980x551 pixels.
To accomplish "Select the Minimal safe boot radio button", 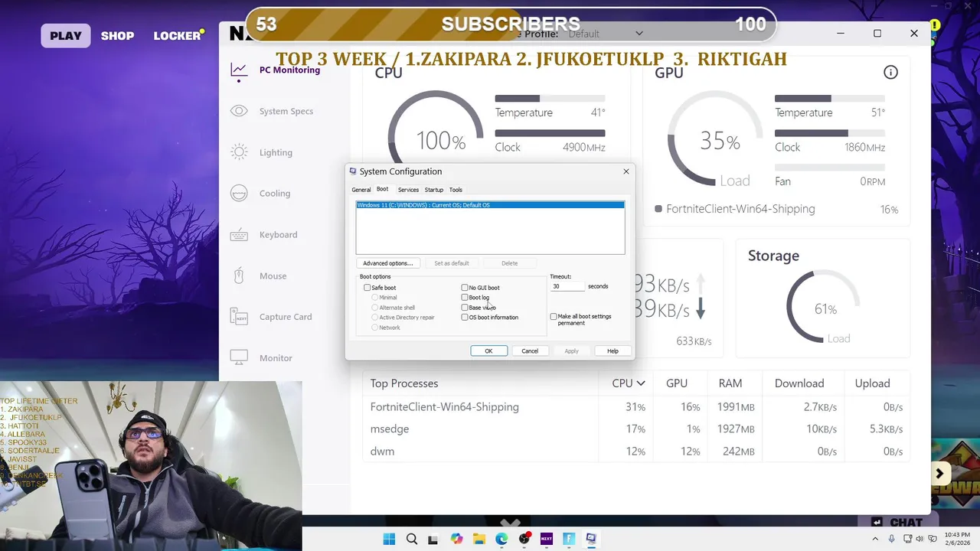I will [375, 298].
